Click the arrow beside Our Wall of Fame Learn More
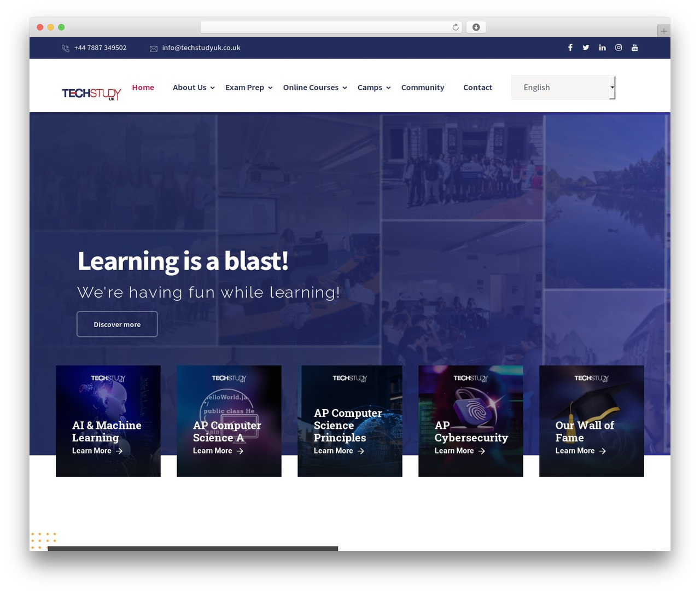 [603, 451]
